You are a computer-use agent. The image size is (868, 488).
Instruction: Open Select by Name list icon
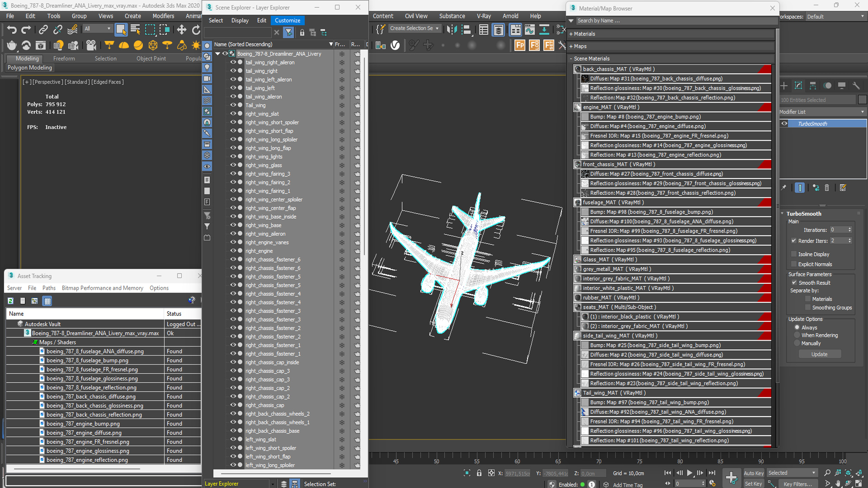coord(135,30)
